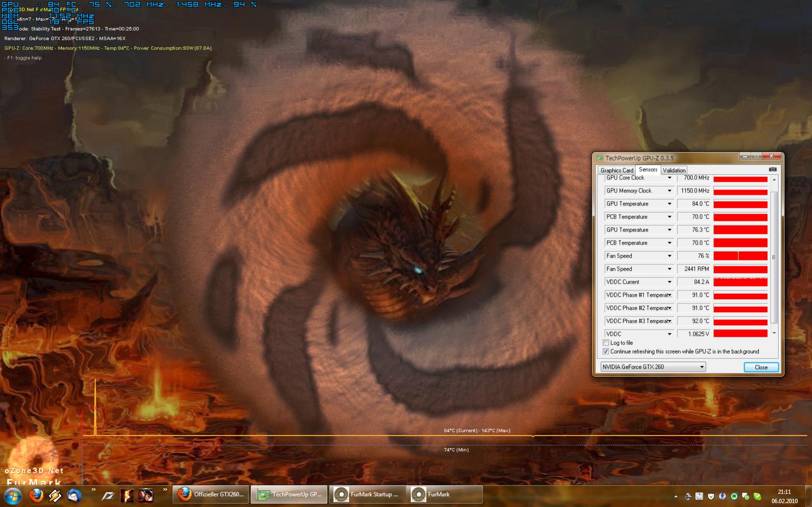Show more shortcuts after Street Fighter icon
This screenshot has width=812, height=507.
click(x=165, y=490)
